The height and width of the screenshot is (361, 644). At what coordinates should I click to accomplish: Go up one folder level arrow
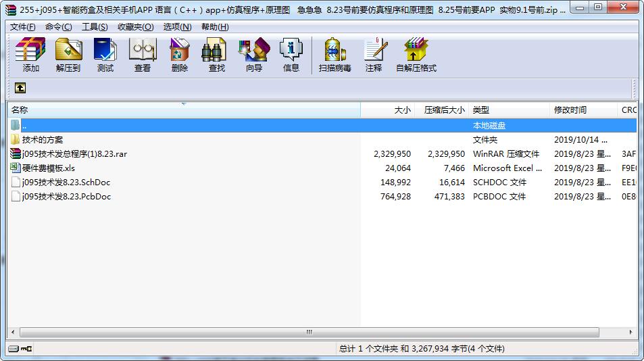[x=20, y=88]
